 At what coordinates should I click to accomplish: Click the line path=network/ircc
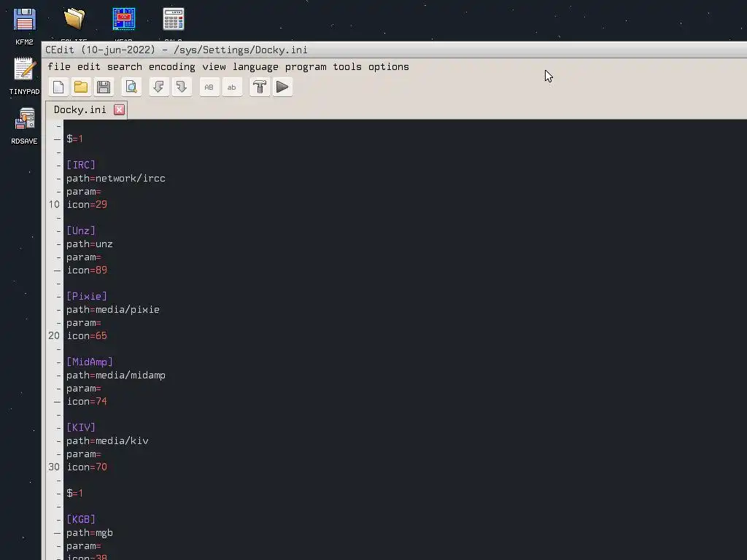116,179
